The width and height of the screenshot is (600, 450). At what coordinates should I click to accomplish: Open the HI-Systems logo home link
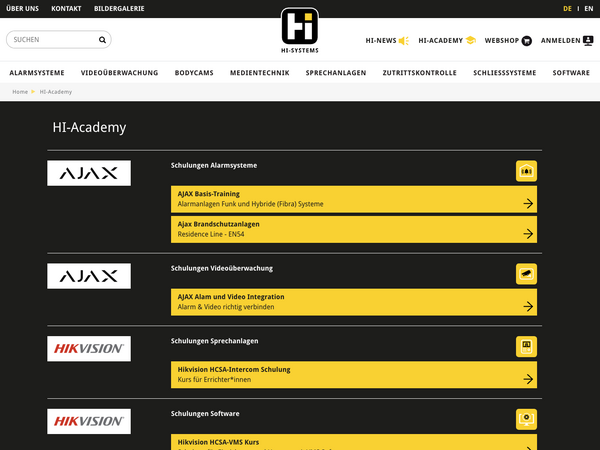tap(300, 30)
